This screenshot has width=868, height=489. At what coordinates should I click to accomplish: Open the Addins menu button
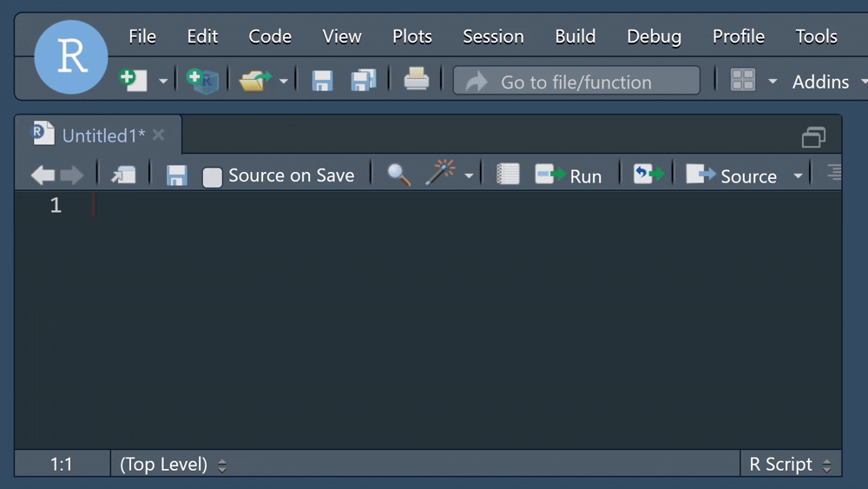click(x=820, y=82)
